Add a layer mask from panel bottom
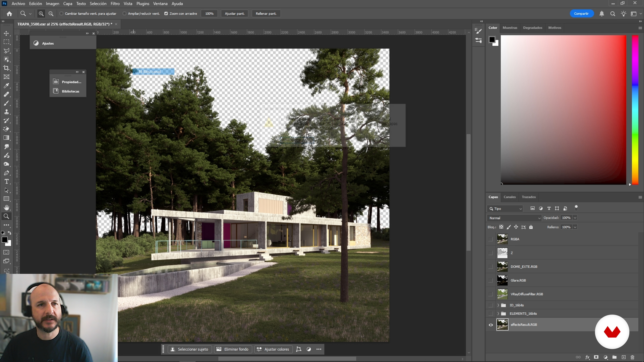Image resolution: width=644 pixels, height=362 pixels. click(596, 357)
